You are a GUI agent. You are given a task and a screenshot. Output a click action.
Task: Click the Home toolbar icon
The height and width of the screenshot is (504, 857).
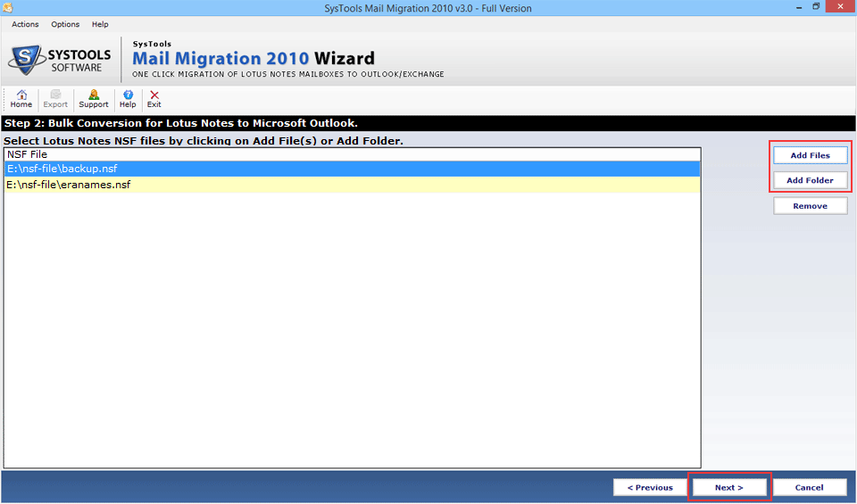[x=21, y=99]
